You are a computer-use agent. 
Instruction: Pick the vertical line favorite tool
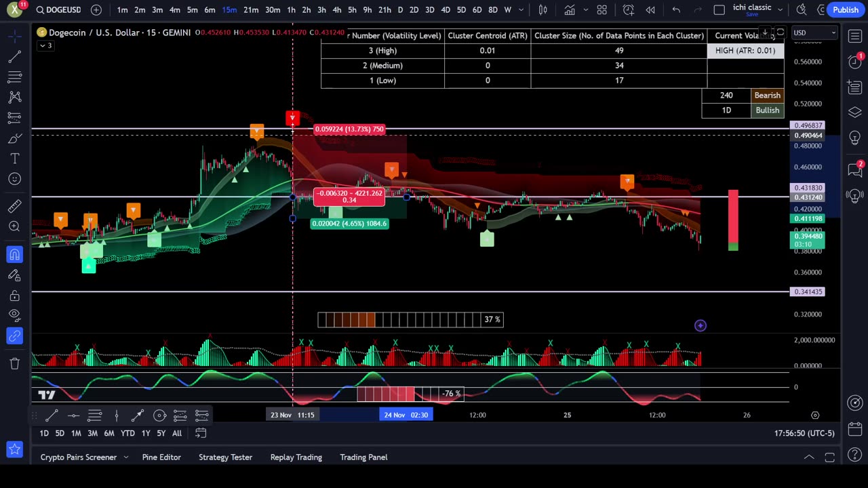pos(117,415)
